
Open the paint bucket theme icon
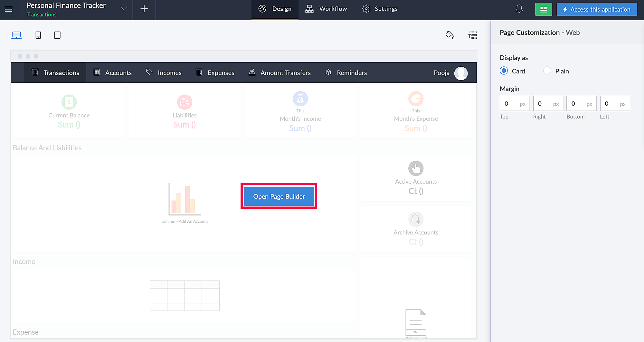(450, 35)
